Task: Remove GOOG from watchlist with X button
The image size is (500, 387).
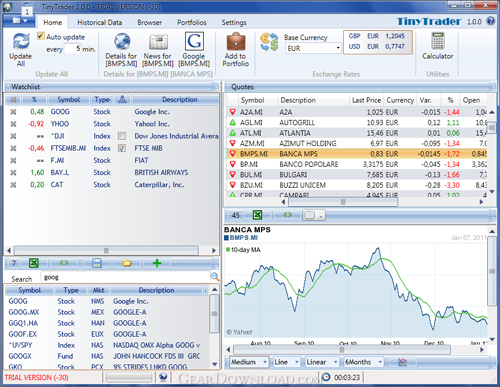Action: pos(13,112)
